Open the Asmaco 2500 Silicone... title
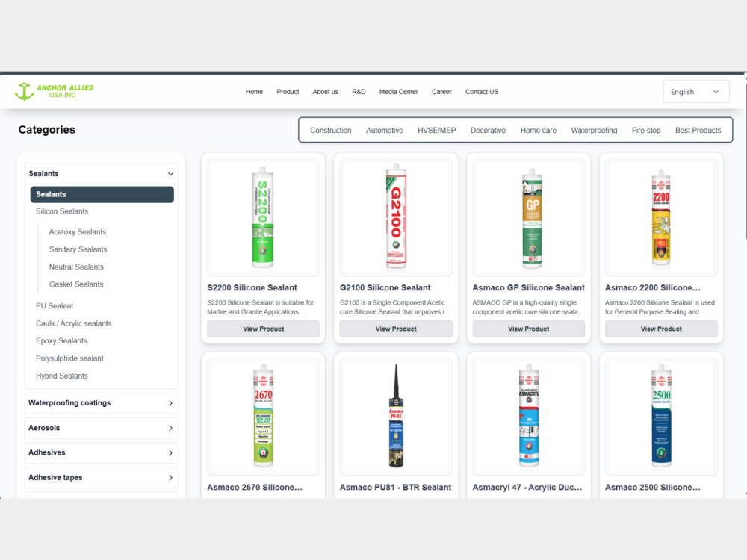Viewport: 747px width, 560px height. click(653, 487)
